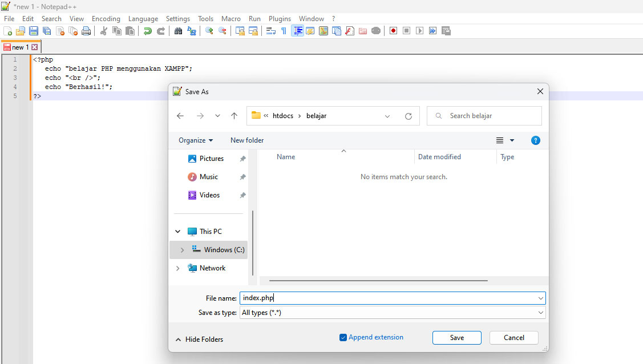The height and width of the screenshot is (364, 643).
Task: Collapse the This PC tree section
Action: pos(177,231)
